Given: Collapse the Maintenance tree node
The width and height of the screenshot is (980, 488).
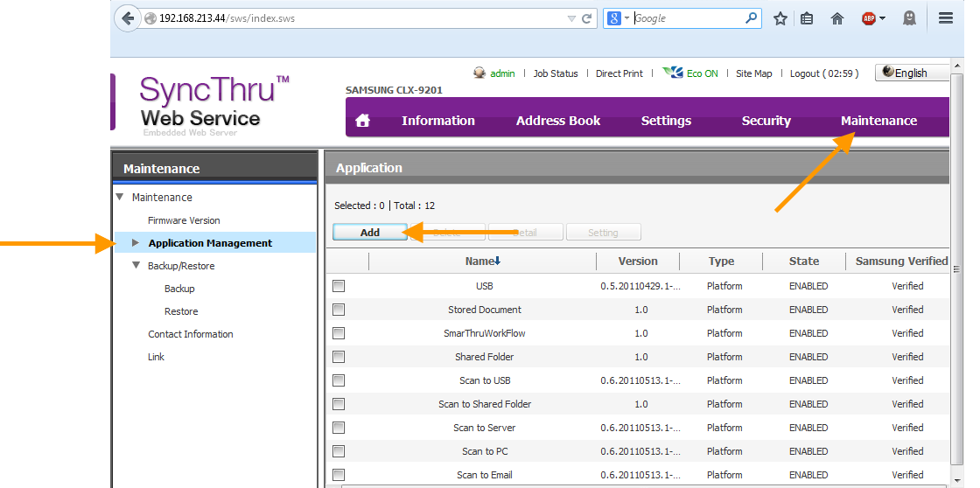Looking at the screenshot, I should click(x=120, y=197).
